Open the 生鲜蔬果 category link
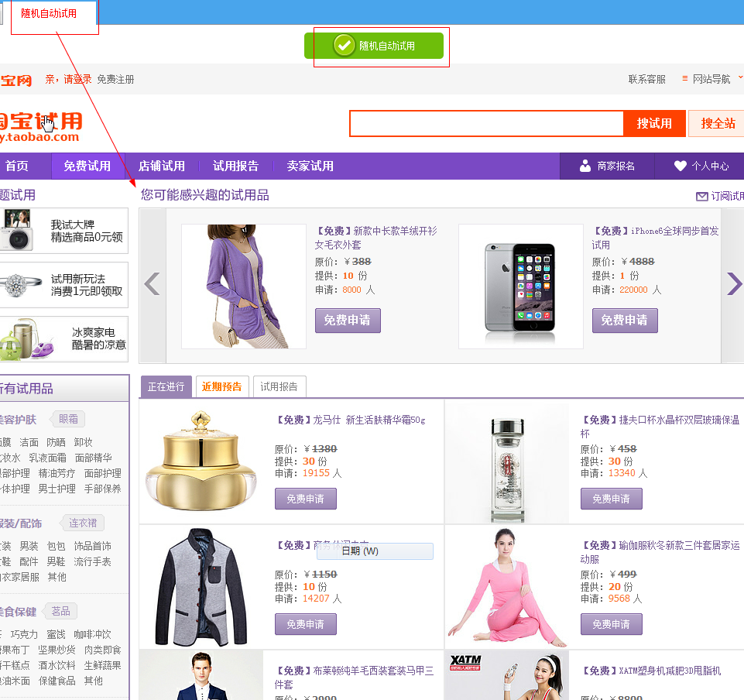Image resolution: width=744 pixels, height=700 pixels. [x=102, y=665]
